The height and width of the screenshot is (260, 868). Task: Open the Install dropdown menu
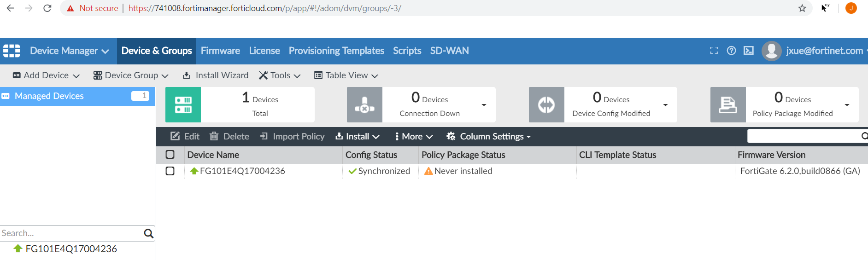pyautogui.click(x=358, y=137)
